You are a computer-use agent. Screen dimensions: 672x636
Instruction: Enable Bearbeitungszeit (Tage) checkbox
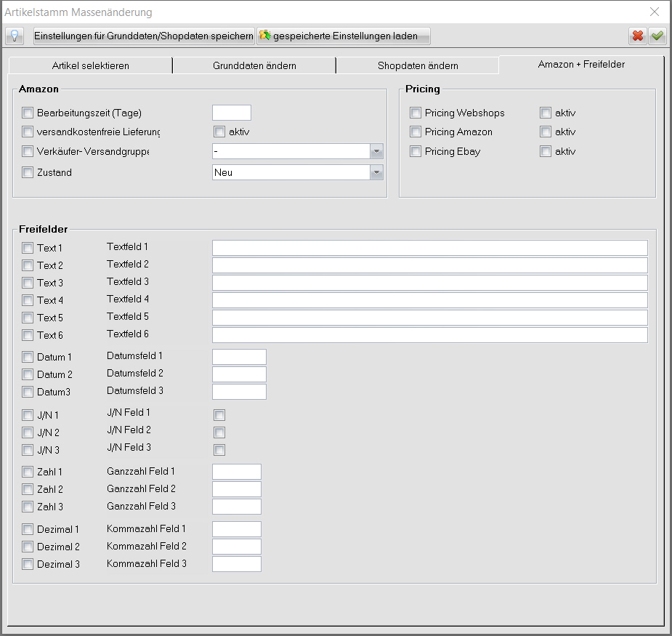point(28,113)
